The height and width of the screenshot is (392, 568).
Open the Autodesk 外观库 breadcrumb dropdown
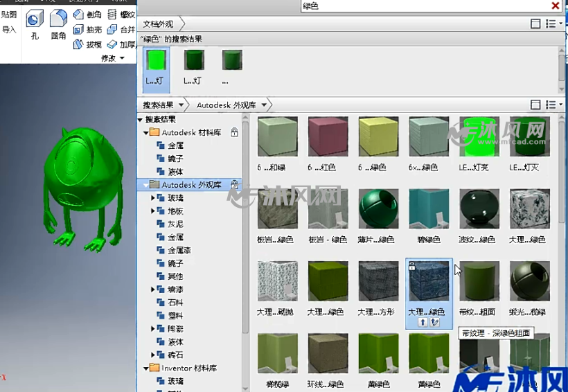click(264, 105)
